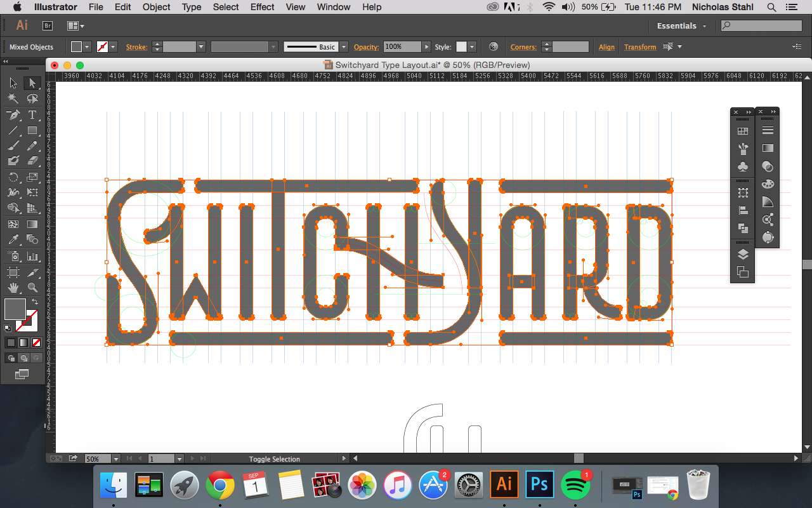Open the Type menu
Image resolution: width=812 pixels, height=508 pixels.
[192, 7]
